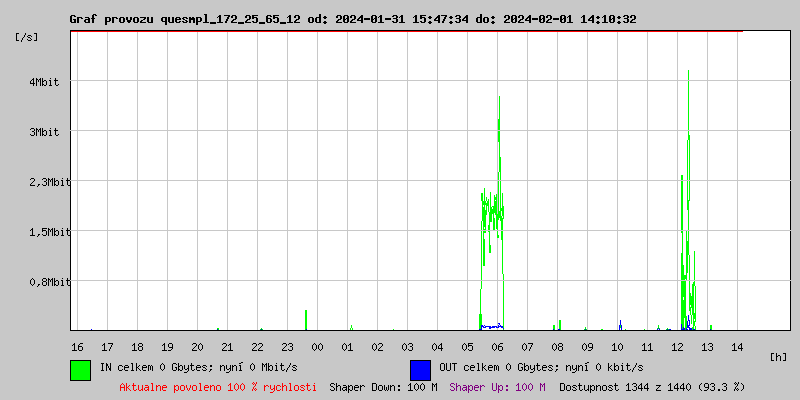Click the red 'Aktualne povoleno 100 % rychlosti' text
This screenshot has height=400, width=800.
coord(218,386)
